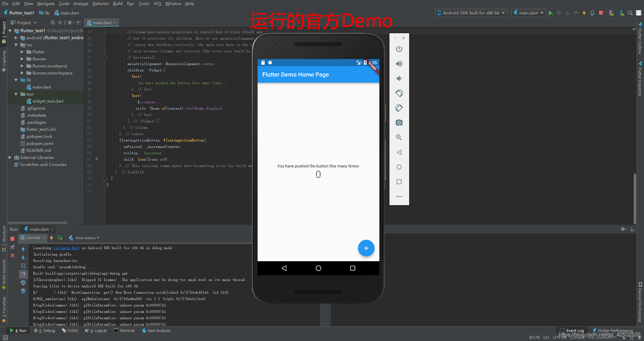Open the 6: Logcat tool window
Image resolution: width=644 pixels, height=341 pixels.
click(96, 331)
